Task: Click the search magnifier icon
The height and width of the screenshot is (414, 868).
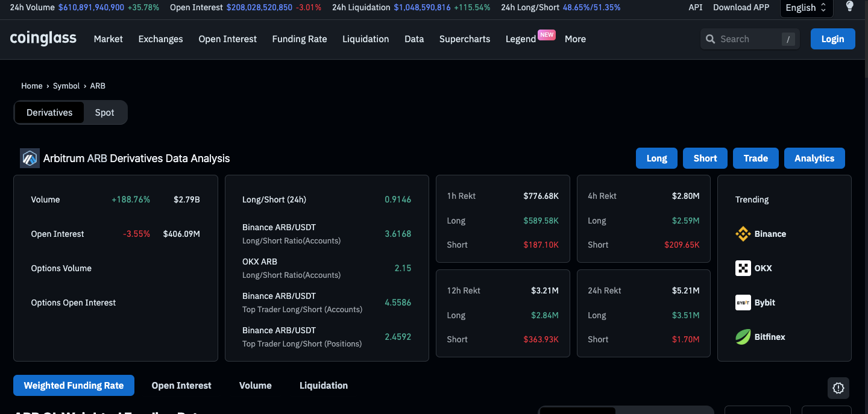Action: pos(711,39)
